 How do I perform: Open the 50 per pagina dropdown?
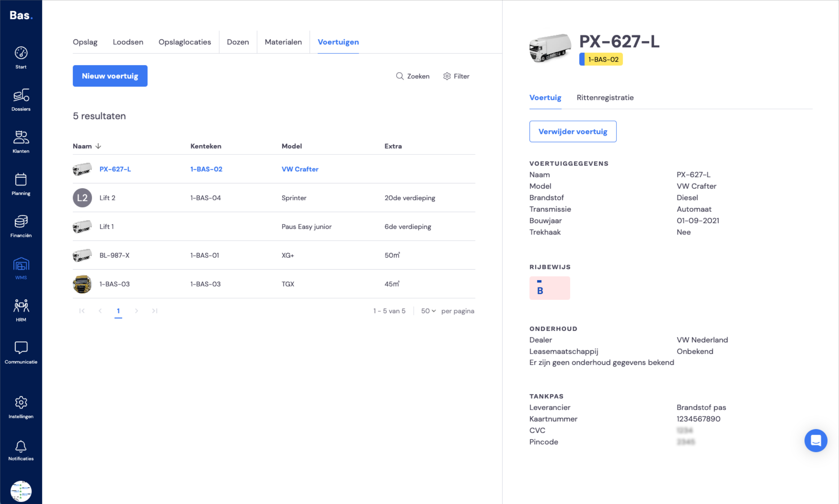tap(428, 311)
